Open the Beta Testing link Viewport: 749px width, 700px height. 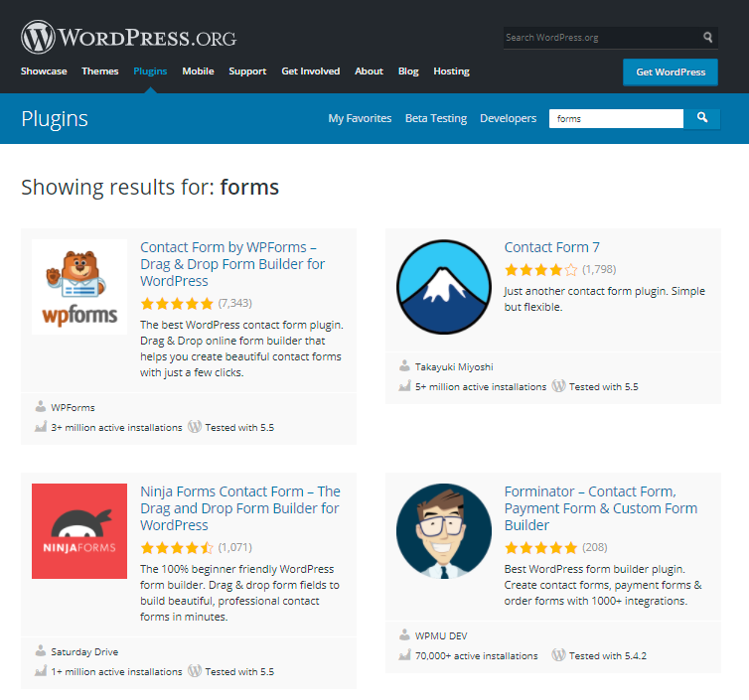click(x=436, y=118)
